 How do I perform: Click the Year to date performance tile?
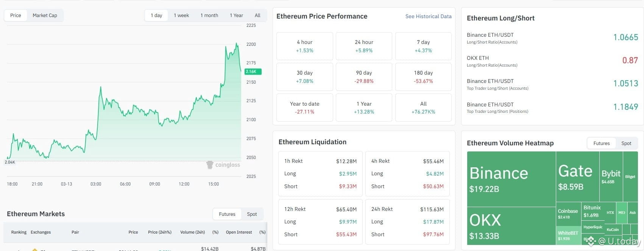click(x=304, y=107)
